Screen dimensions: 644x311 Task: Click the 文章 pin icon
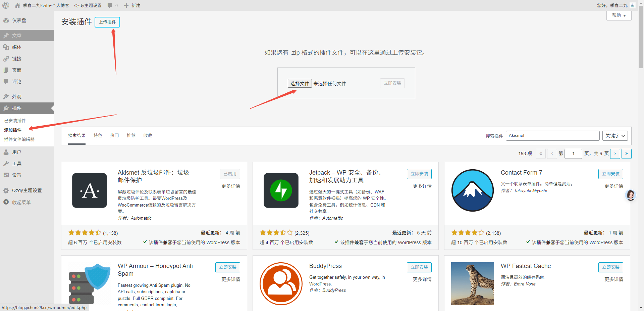[6, 35]
